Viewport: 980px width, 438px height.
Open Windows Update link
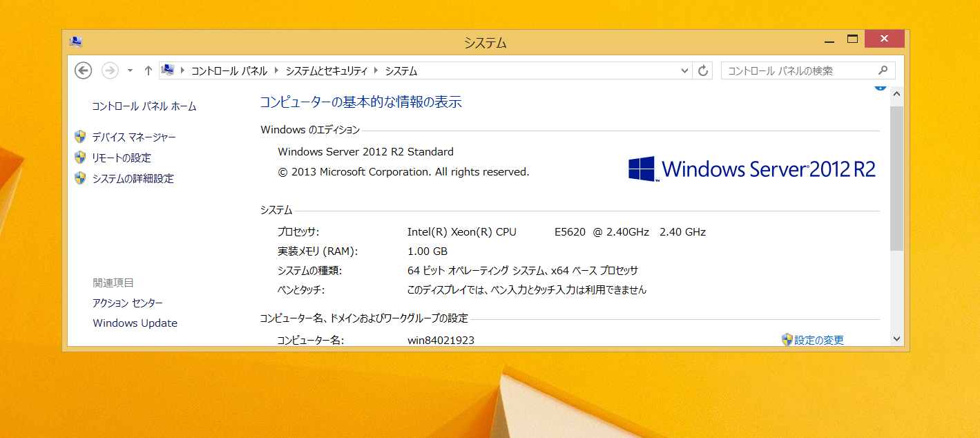[x=135, y=323]
